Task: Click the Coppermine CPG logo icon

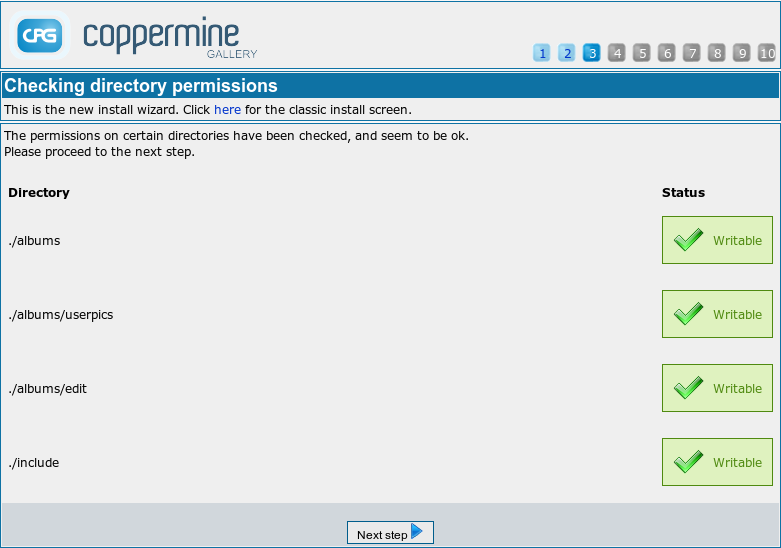Action: click(x=40, y=36)
